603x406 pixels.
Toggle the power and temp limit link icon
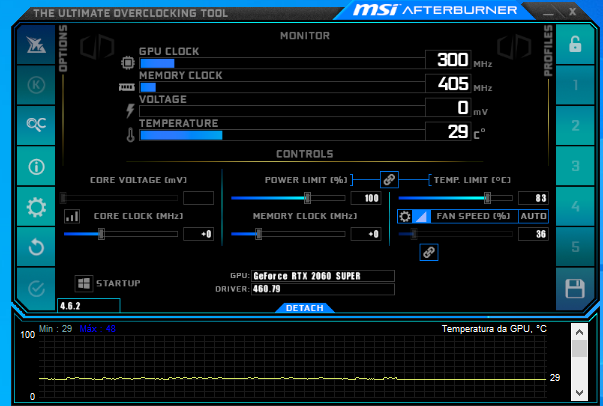(x=389, y=180)
